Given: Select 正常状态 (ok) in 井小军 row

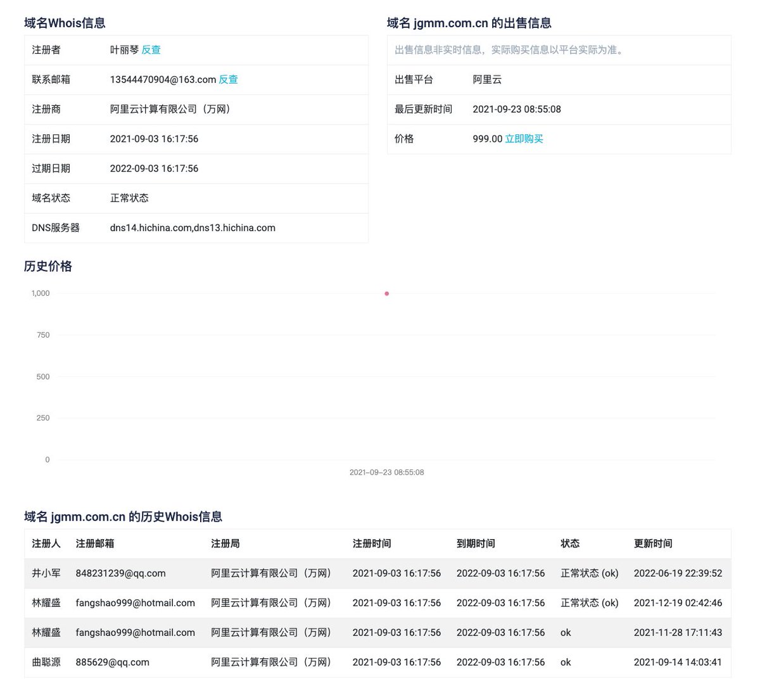Looking at the screenshot, I should [x=589, y=573].
